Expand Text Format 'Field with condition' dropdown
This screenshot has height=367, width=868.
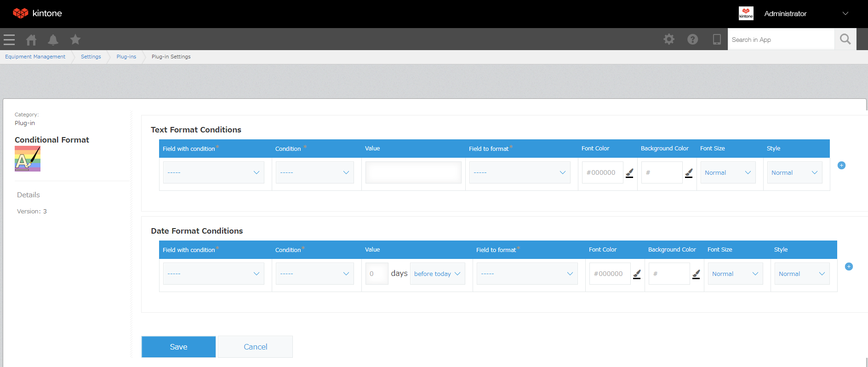[214, 173]
